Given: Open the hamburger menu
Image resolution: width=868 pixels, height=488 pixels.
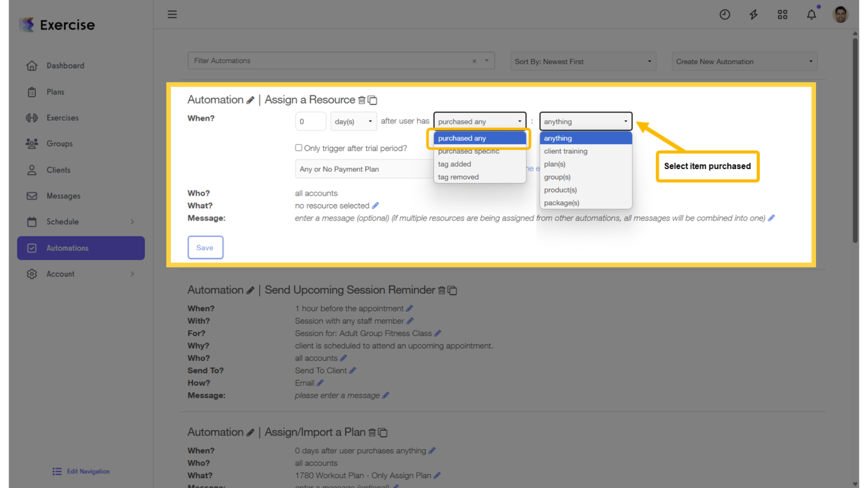Looking at the screenshot, I should coord(172,14).
